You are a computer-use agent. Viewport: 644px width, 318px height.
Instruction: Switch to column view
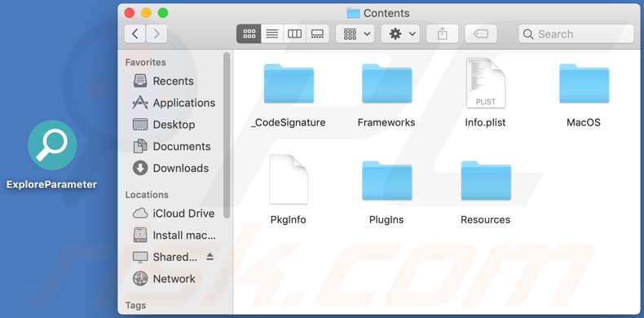click(x=294, y=33)
